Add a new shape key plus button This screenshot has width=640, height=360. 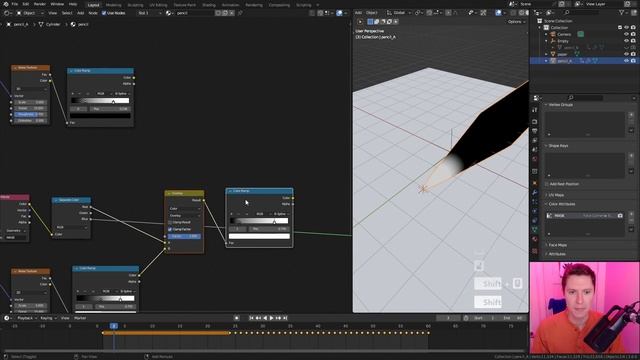[631, 156]
